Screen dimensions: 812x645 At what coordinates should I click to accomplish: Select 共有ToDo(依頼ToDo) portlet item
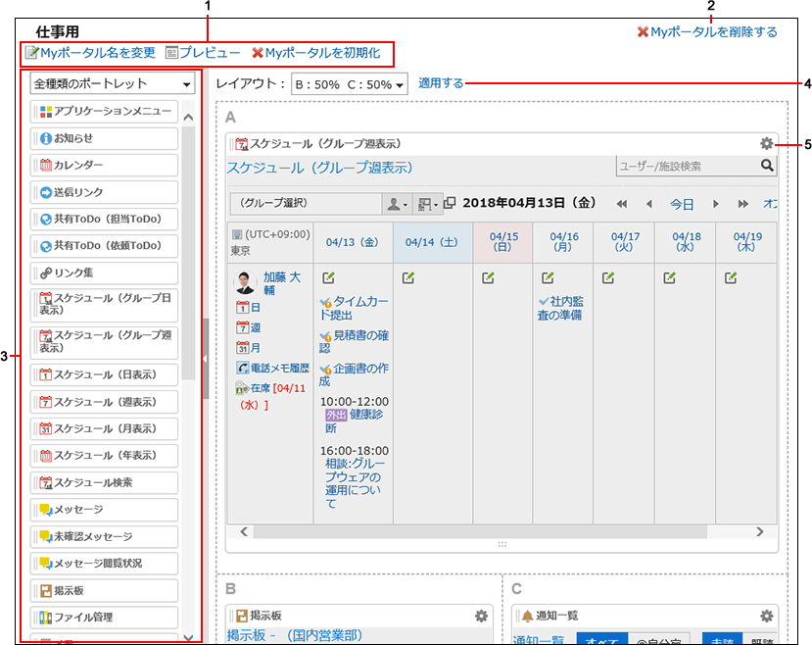pyautogui.click(x=104, y=246)
